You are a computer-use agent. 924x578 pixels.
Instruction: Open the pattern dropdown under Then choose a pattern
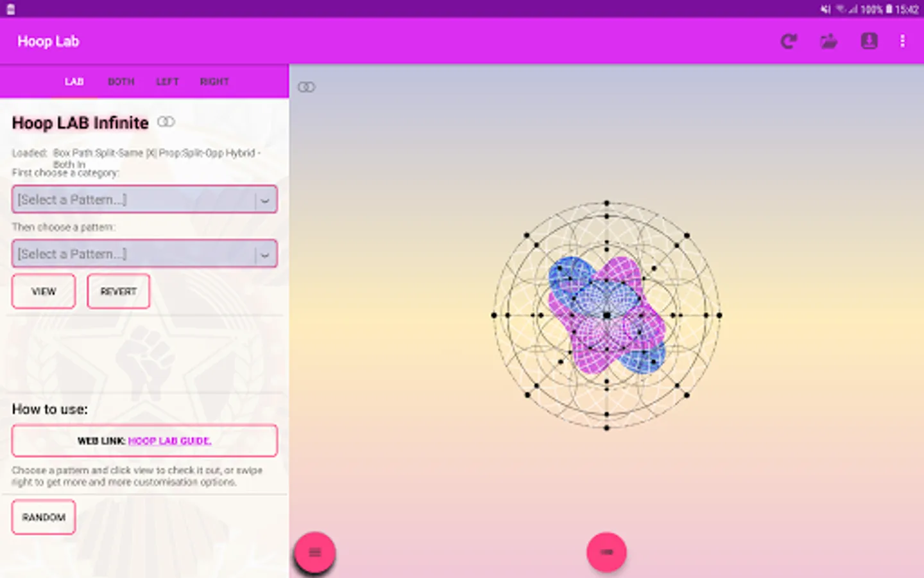pyautogui.click(x=144, y=254)
